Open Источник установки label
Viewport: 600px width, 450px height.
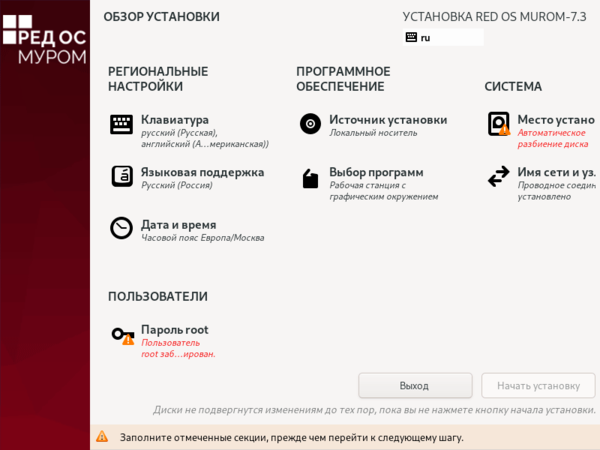click(388, 119)
